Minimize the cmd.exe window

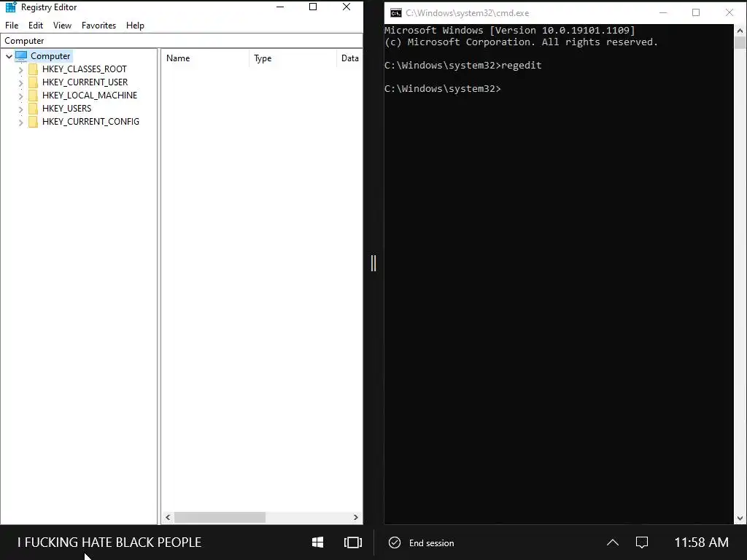(662, 13)
